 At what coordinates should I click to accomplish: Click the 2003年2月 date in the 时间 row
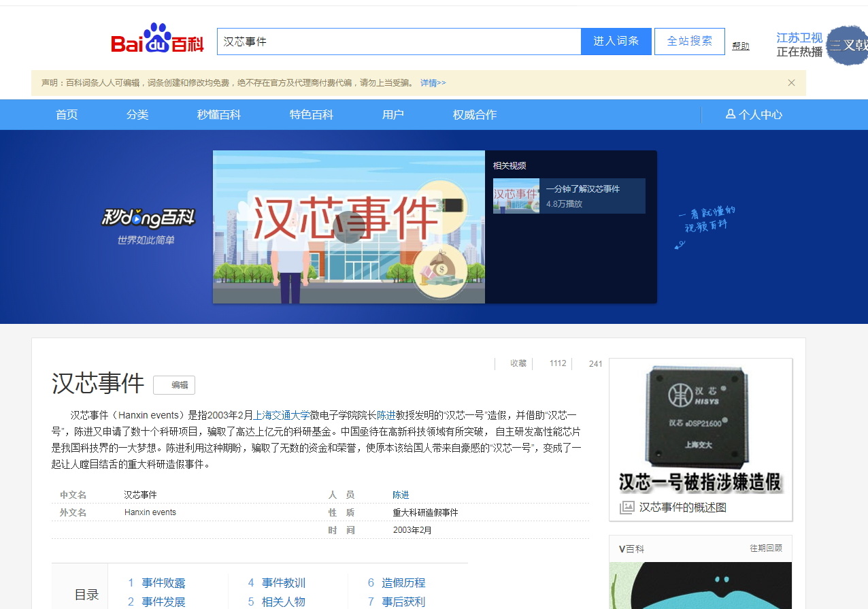point(412,530)
